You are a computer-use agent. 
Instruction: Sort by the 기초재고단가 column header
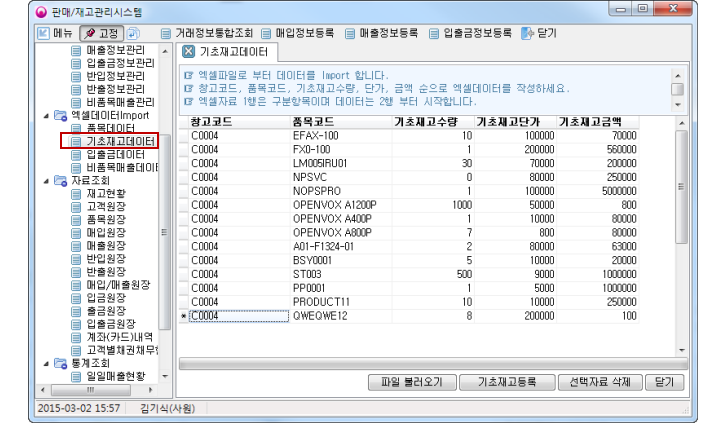(x=515, y=122)
